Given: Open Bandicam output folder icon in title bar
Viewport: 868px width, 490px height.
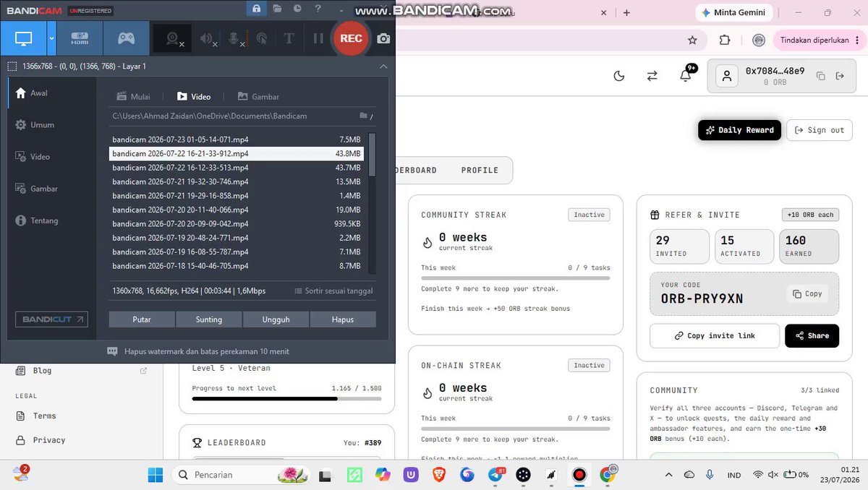Looking at the screenshot, I should (278, 9).
